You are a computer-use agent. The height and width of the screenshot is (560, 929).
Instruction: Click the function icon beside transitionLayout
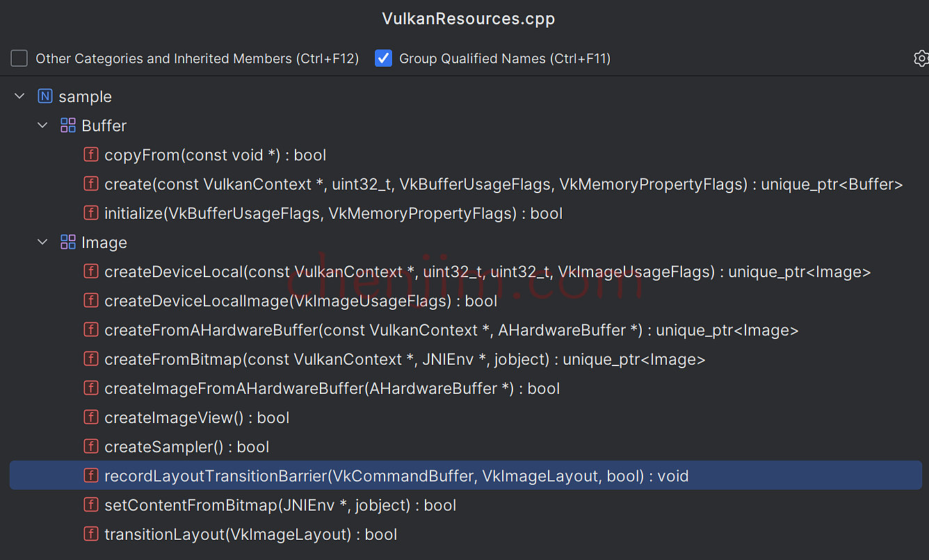pyautogui.click(x=91, y=534)
